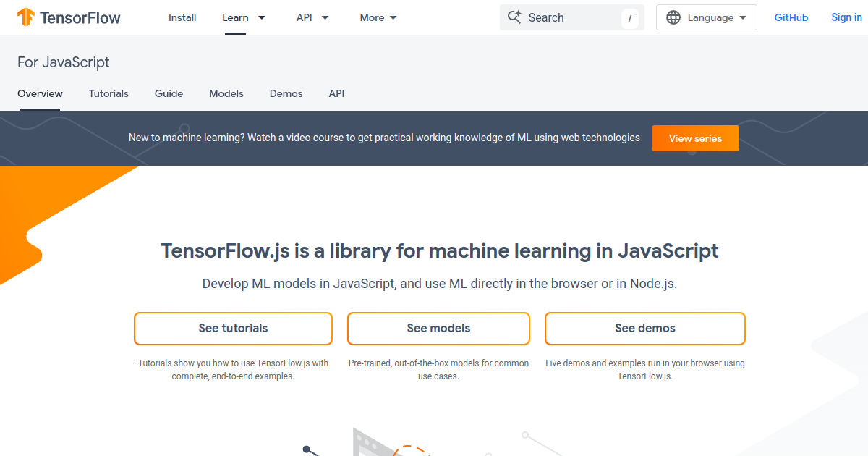Click the Sign in link
This screenshot has width=868, height=456.
coord(846,17)
